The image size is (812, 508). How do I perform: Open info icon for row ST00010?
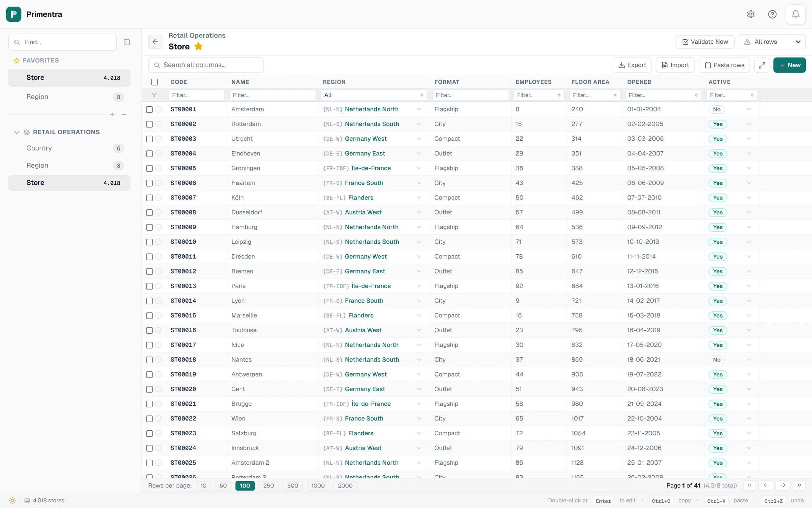[158, 242]
